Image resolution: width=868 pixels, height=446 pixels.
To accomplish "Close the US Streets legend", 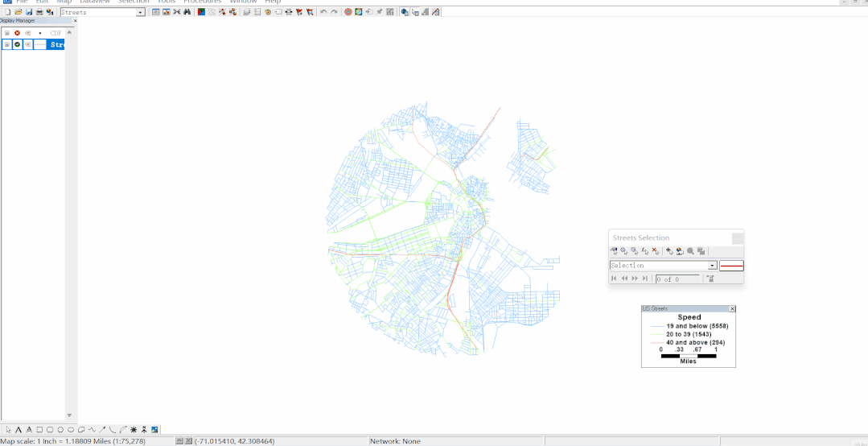I will coord(732,308).
